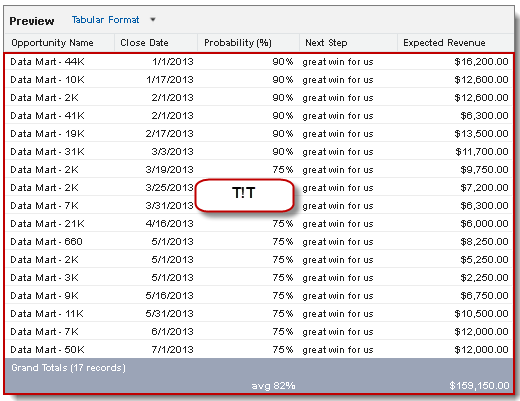The height and width of the screenshot is (401, 520).
Task: Click the 3/19/2013 close date
Action: (x=169, y=170)
